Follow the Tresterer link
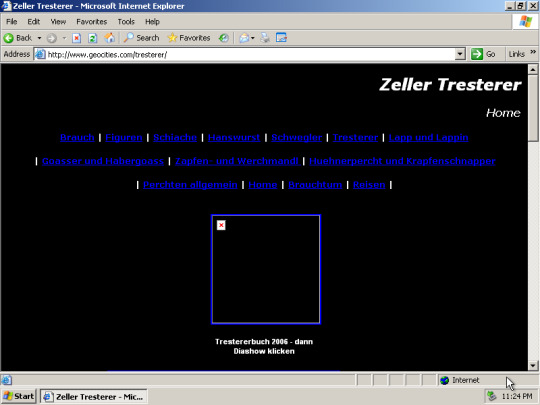Screen dimensions: 540x405 coord(355,137)
